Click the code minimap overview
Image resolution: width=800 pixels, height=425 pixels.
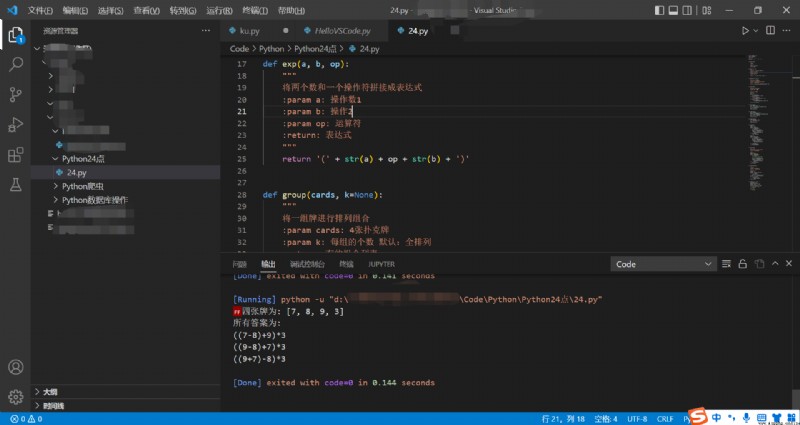(x=765, y=121)
